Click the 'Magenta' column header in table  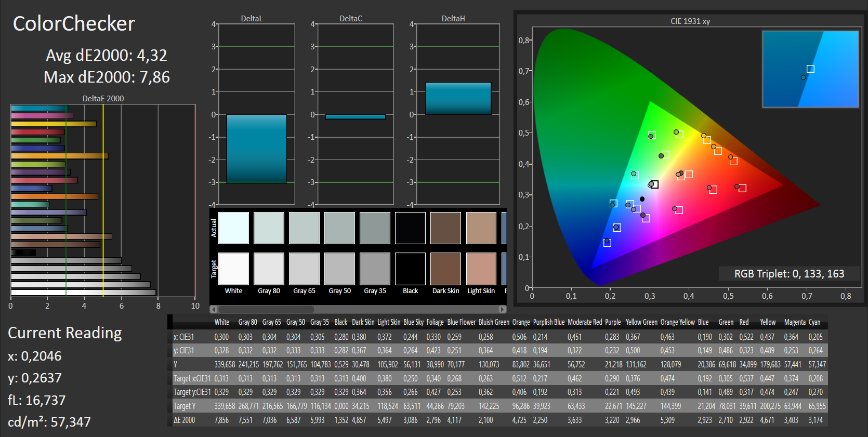pyautogui.click(x=795, y=322)
